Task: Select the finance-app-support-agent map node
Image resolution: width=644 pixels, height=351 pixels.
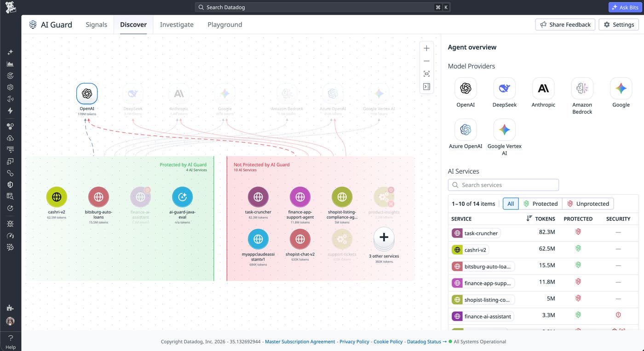Action: point(300,197)
